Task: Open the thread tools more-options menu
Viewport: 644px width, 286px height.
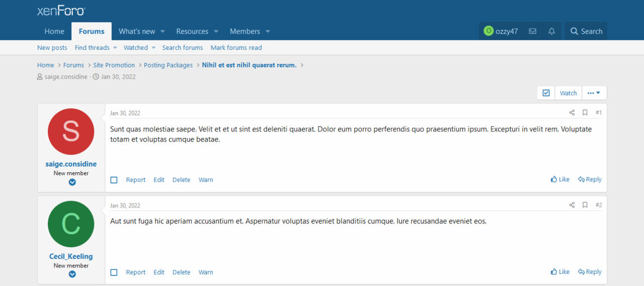Action: (594, 93)
